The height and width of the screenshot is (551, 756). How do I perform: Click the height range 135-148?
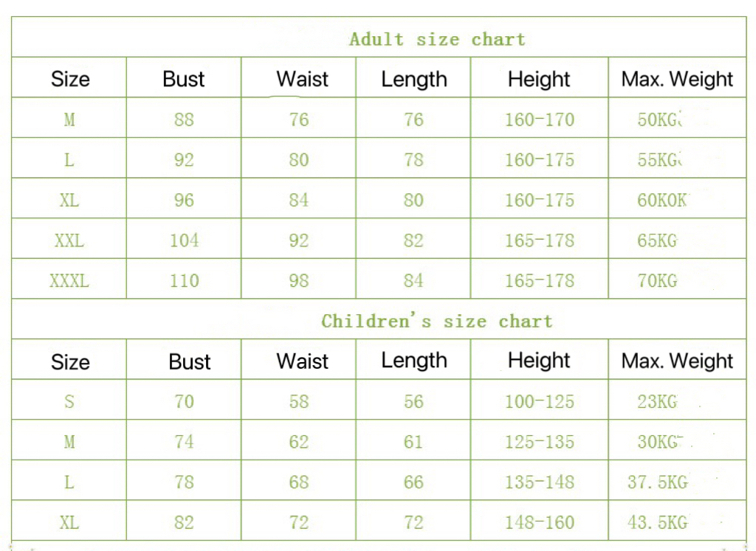[539, 482]
